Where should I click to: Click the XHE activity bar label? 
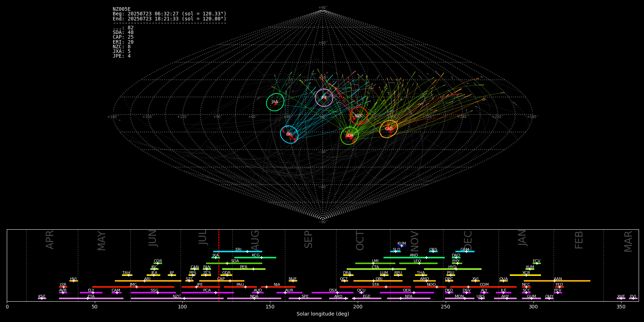[621, 297]
